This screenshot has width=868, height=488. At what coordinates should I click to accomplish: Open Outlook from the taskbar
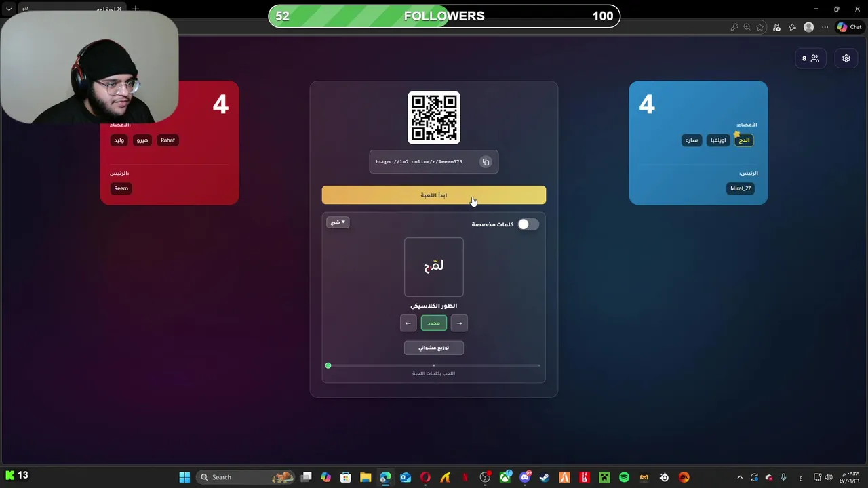tap(406, 477)
